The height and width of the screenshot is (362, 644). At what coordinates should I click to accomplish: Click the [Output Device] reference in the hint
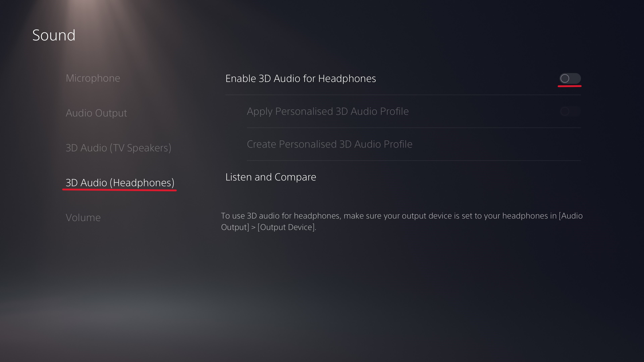[286, 227]
